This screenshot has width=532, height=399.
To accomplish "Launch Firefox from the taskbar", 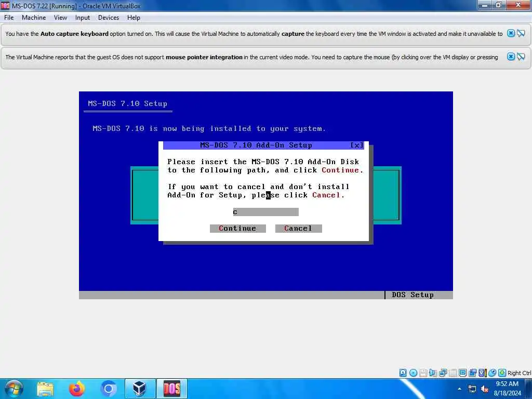I will point(77,389).
